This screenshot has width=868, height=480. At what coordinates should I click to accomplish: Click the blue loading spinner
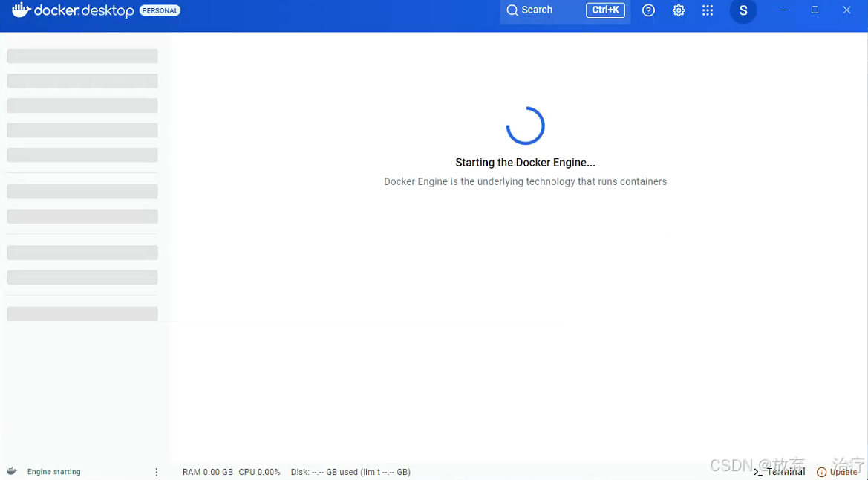tap(526, 126)
